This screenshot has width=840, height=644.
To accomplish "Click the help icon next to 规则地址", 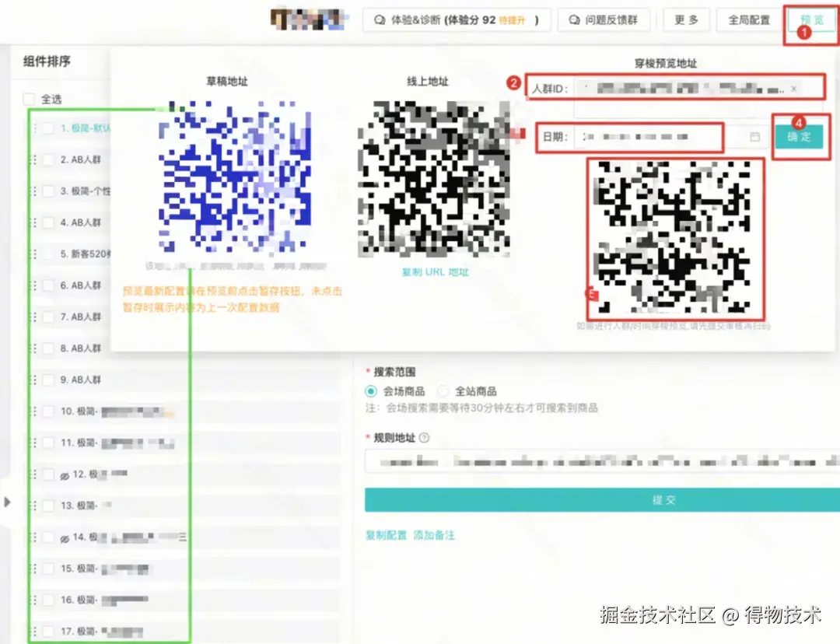I will (x=424, y=438).
